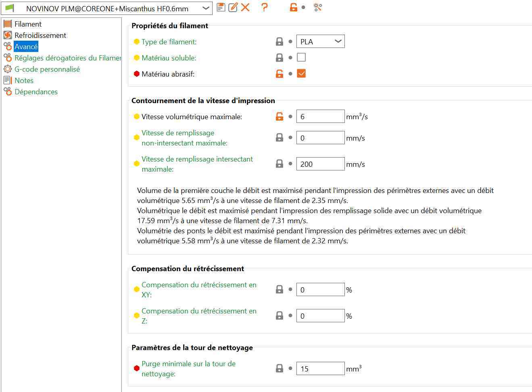
Task: Switch to the Refroidissement page
Action: pos(40,35)
